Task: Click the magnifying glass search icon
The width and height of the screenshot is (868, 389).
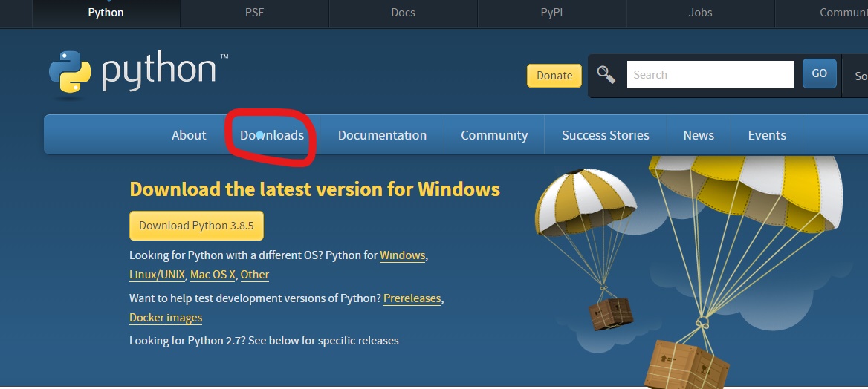Action: (x=606, y=75)
